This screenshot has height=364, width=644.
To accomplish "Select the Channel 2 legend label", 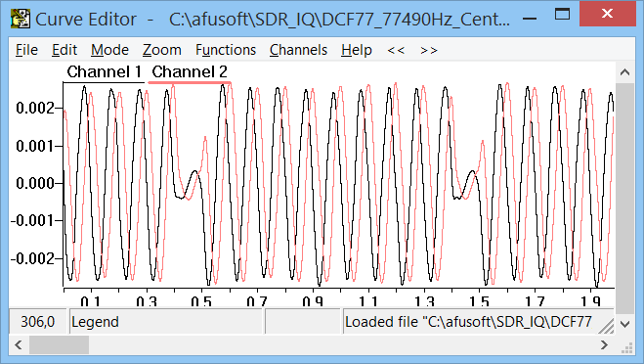I will (190, 72).
